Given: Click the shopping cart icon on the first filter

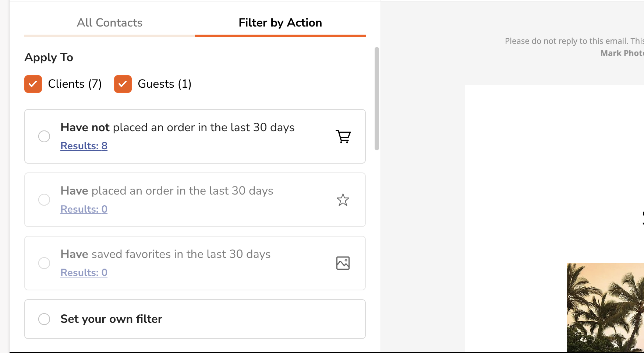Looking at the screenshot, I should [343, 136].
